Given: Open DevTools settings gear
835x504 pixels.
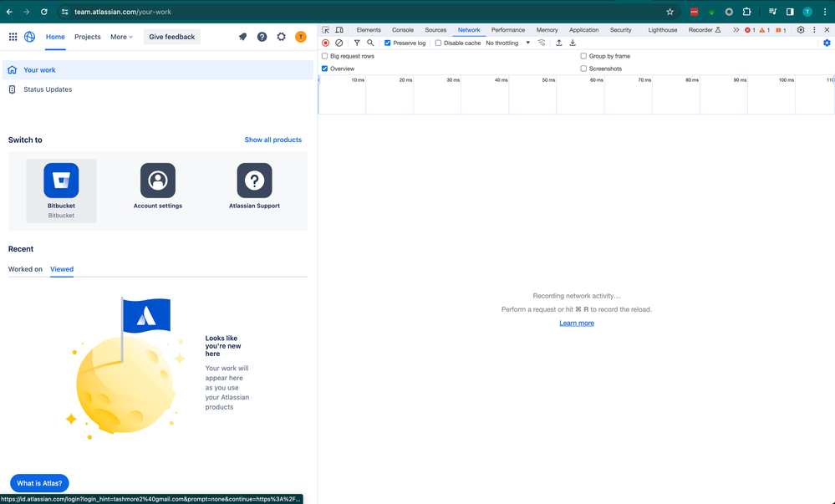Looking at the screenshot, I should (801, 30).
